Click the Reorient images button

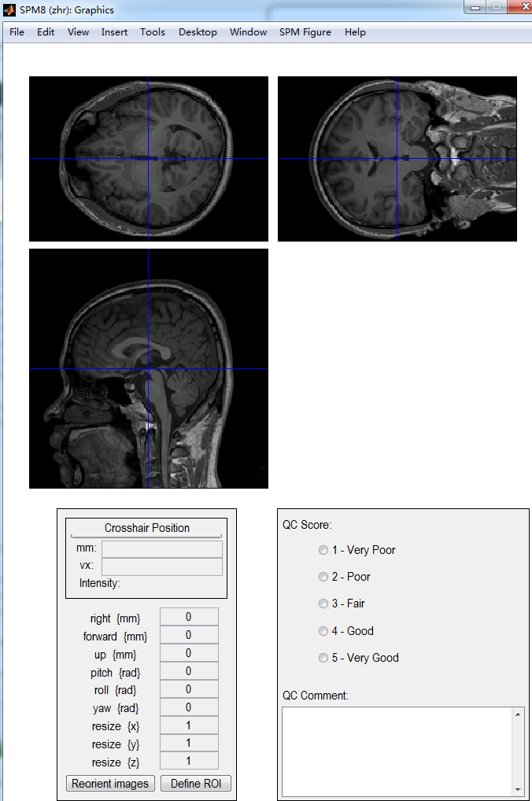[x=110, y=784]
